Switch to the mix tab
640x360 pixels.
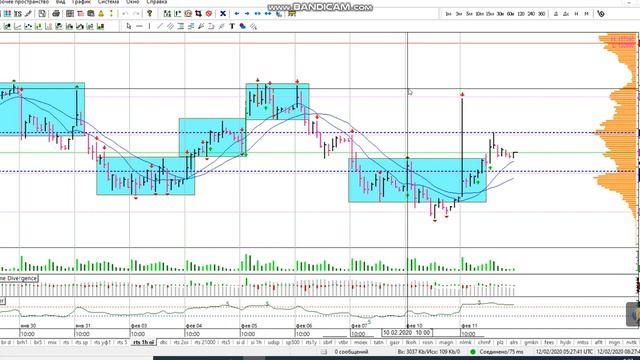pos(52,342)
